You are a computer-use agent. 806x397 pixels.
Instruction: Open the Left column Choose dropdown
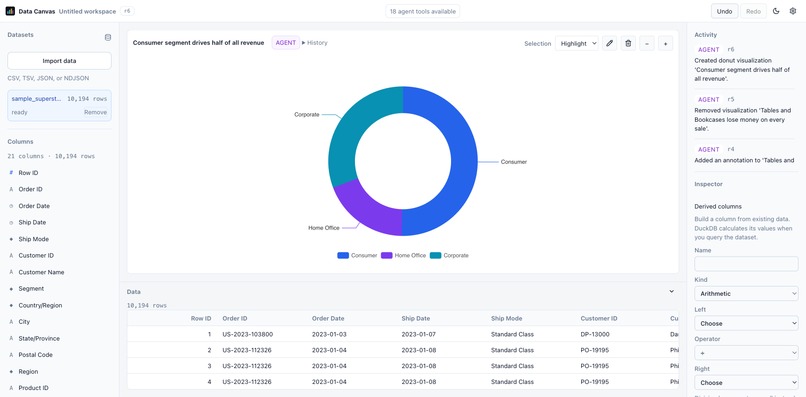(746, 323)
